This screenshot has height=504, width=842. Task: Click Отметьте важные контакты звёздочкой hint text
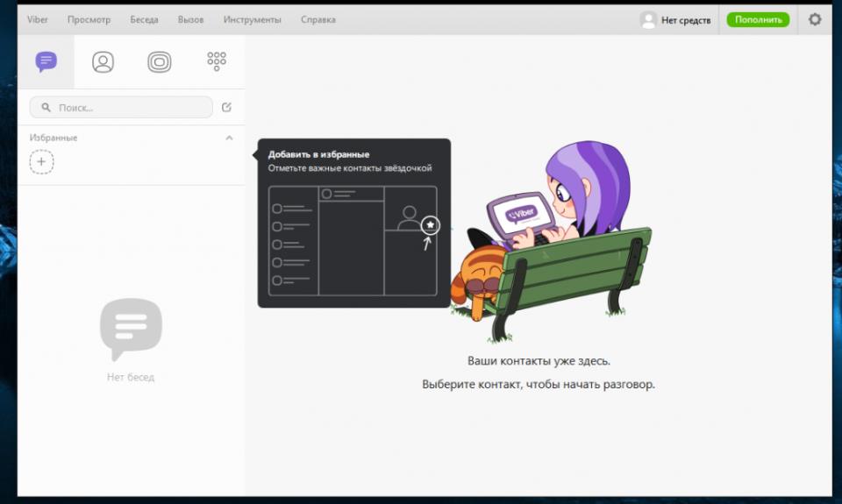(350, 168)
